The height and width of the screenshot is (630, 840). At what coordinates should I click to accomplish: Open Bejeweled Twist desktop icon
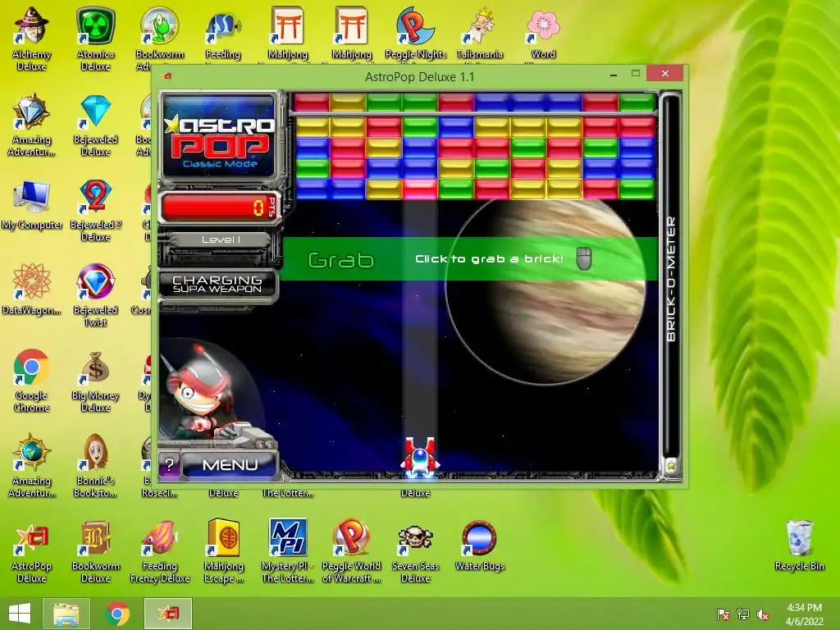coord(95,295)
